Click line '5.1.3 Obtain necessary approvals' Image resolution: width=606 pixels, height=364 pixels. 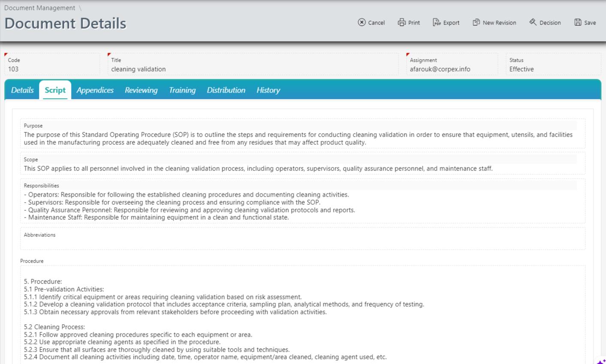coord(175,312)
